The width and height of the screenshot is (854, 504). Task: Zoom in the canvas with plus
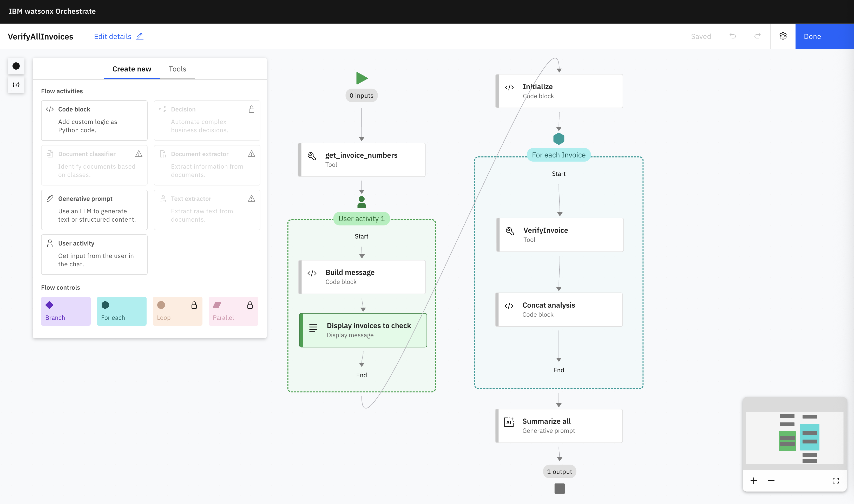pyautogui.click(x=753, y=481)
